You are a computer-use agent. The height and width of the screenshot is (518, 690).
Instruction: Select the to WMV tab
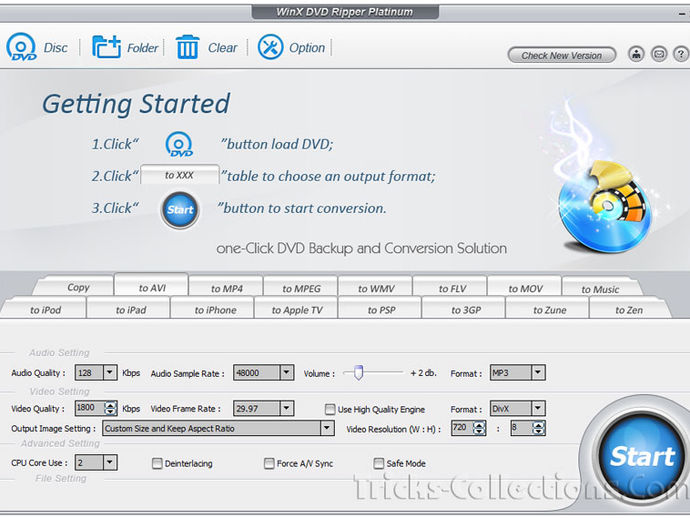click(376, 288)
